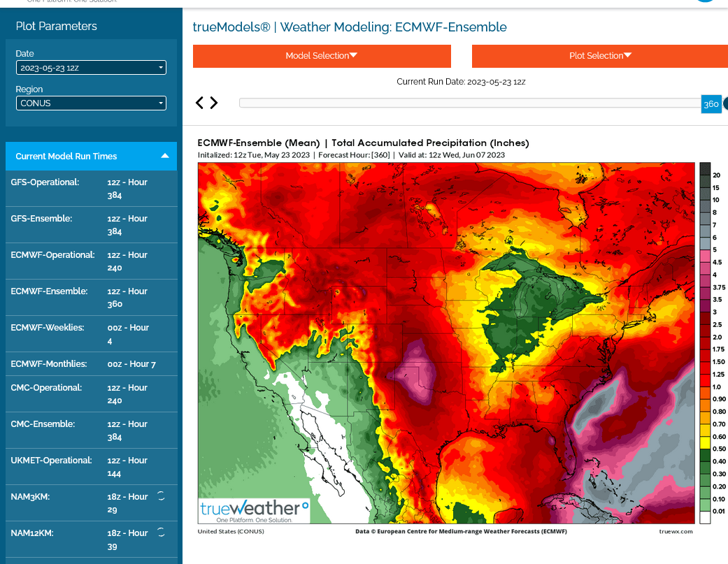Click the NAM12KM loading spinner icon
This screenshot has height=564, width=728.
[161, 532]
